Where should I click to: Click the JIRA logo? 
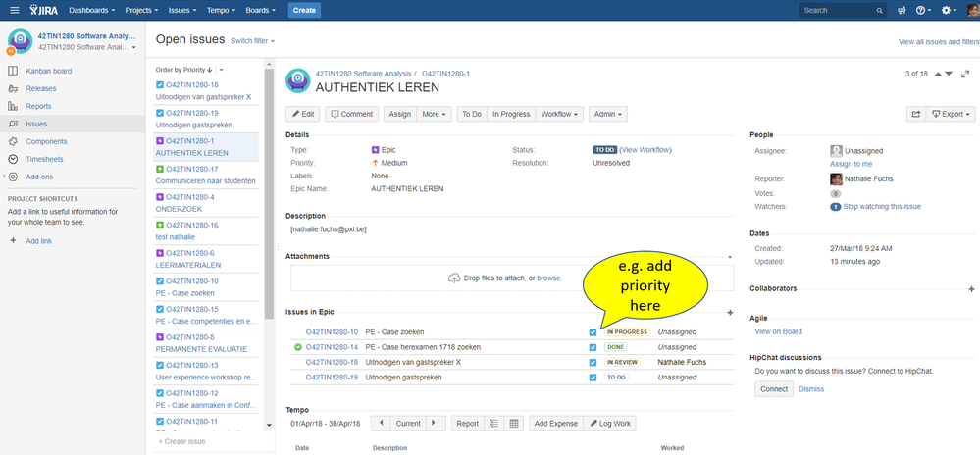[x=44, y=10]
